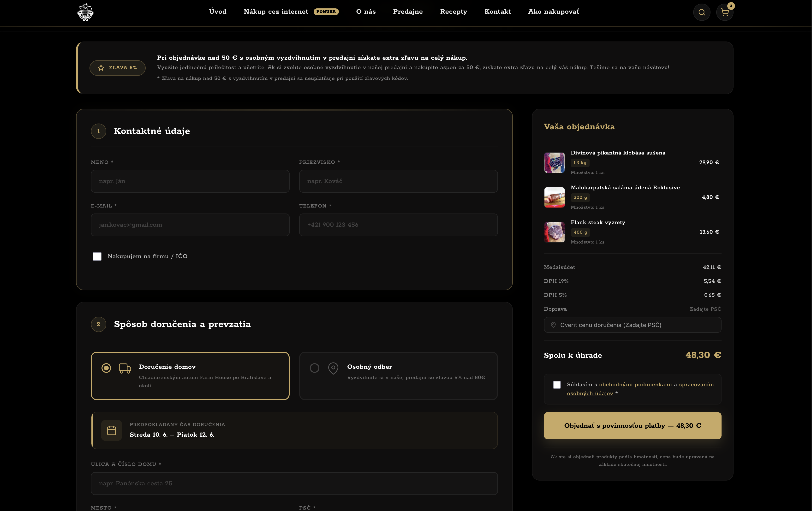Screen dimensions: 812x511
Task: Click the Divinová klobása product thumbnail
Action: coord(554,162)
